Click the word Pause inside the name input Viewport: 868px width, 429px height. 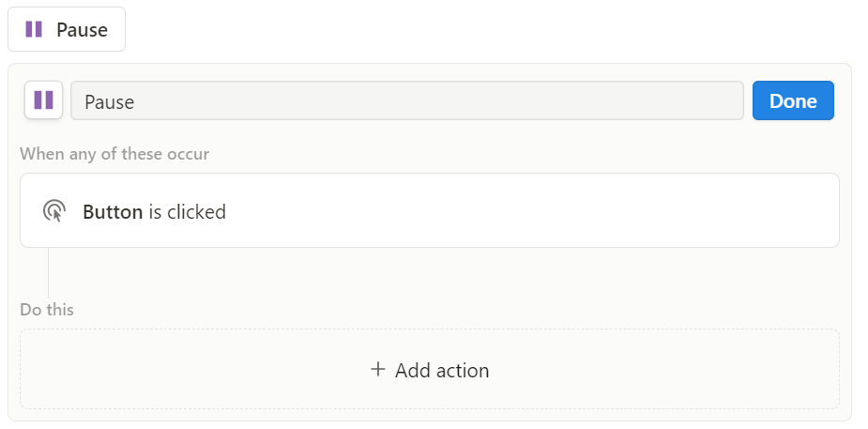110,102
